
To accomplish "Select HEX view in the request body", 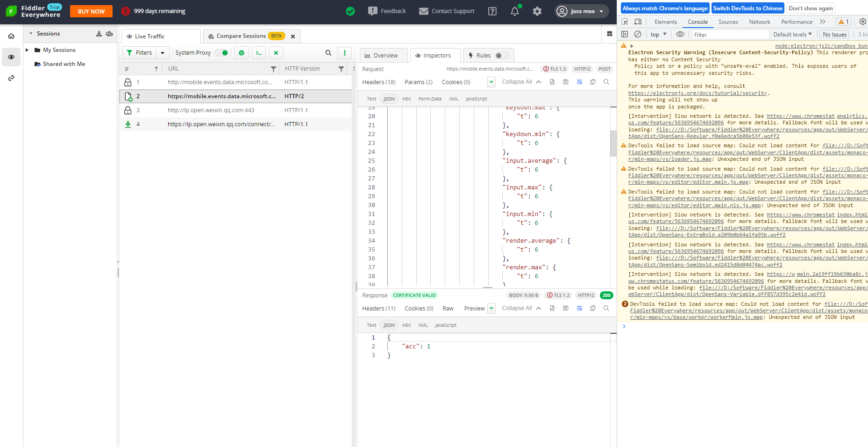I will pos(406,99).
